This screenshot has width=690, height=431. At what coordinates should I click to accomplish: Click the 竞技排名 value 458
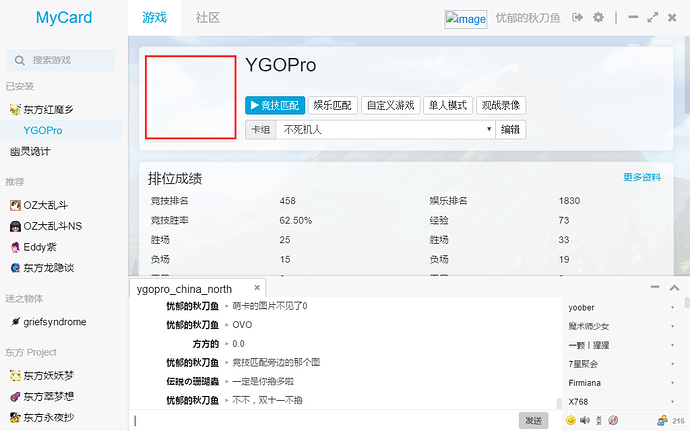pos(287,201)
